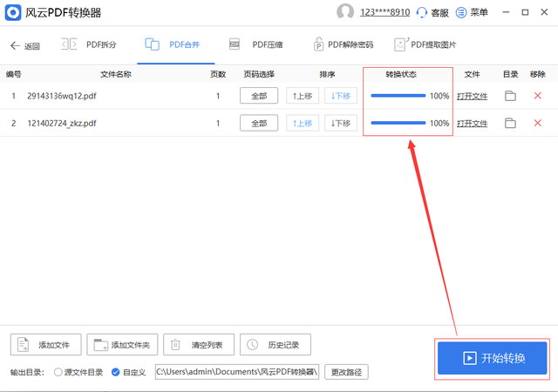Viewport: 558px width, 392px height.
Task: Click the output path input field
Action: pyautogui.click(x=237, y=372)
